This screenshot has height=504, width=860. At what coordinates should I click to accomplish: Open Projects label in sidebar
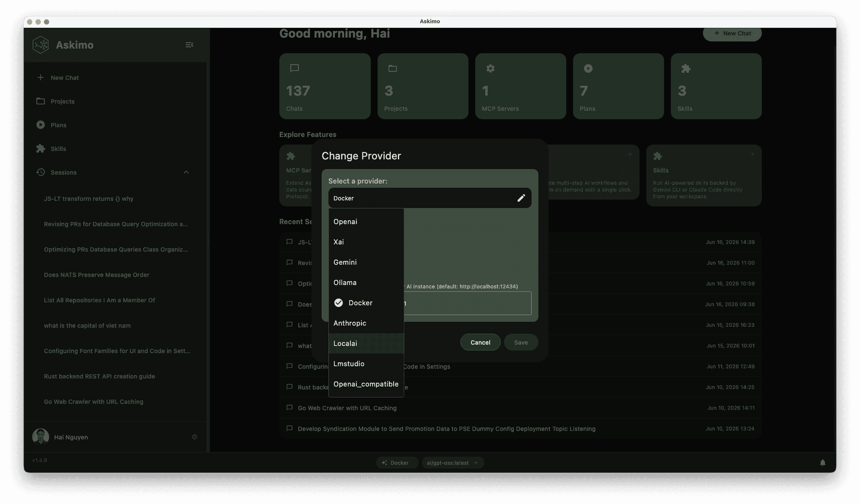(62, 101)
